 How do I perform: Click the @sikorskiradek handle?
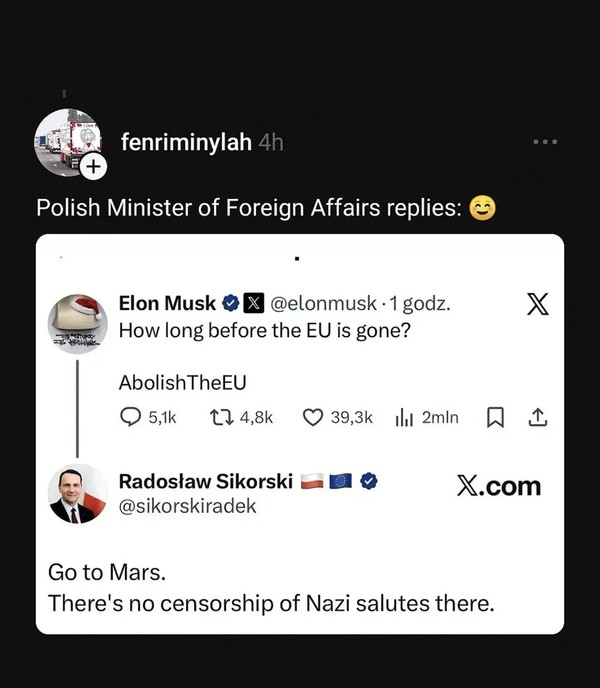187,506
